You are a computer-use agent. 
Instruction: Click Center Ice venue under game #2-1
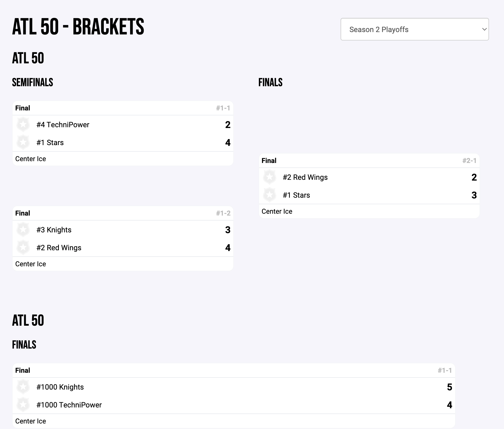click(277, 211)
